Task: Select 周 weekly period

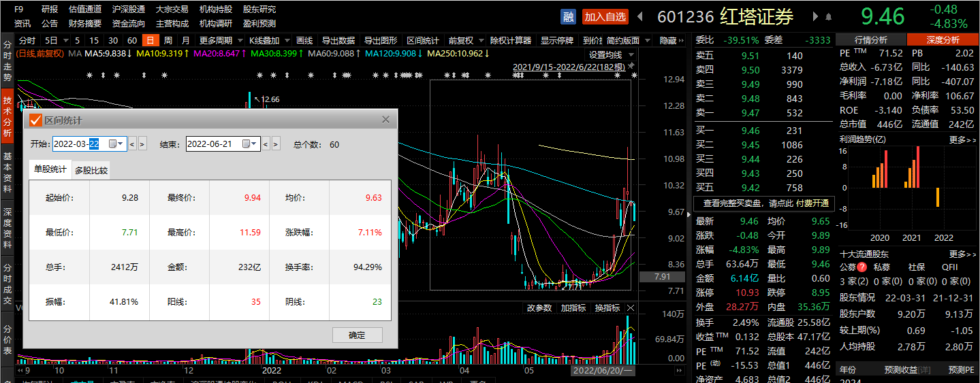Action: (x=168, y=41)
